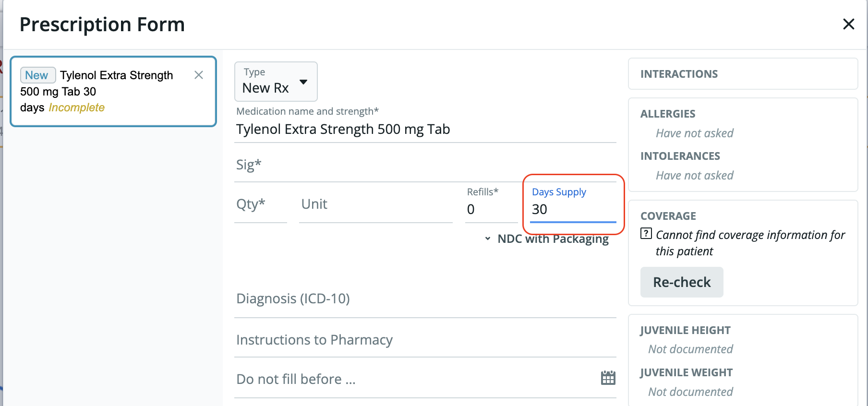Viewport: 868px width, 406px height.
Task: Select the Diagnosis (ICD-10) field
Action: pos(424,299)
